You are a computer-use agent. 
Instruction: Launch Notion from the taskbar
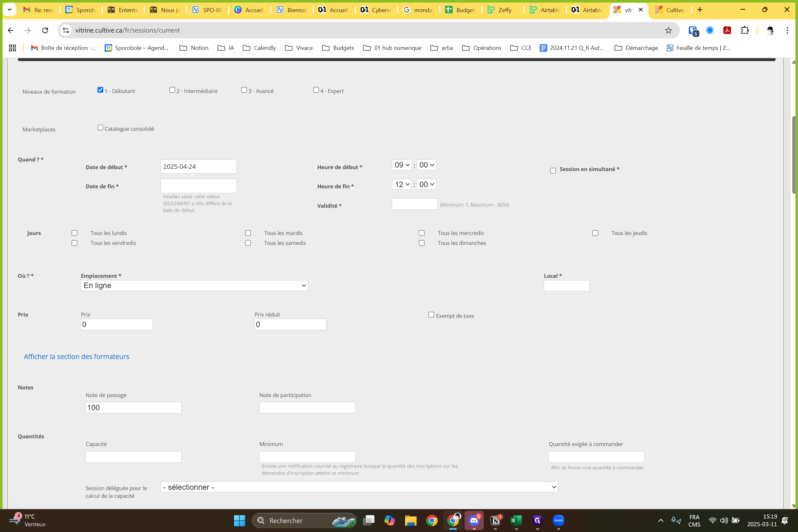[495, 520]
